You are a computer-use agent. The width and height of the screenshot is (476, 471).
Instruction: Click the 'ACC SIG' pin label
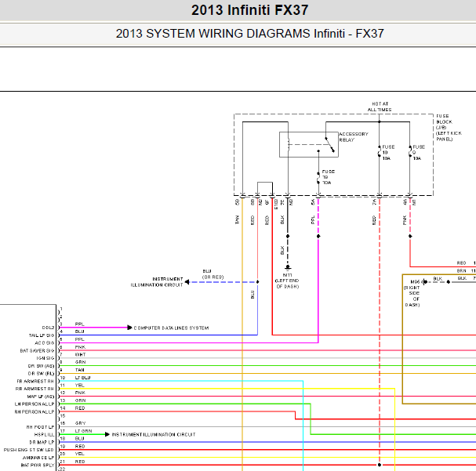(x=45, y=343)
